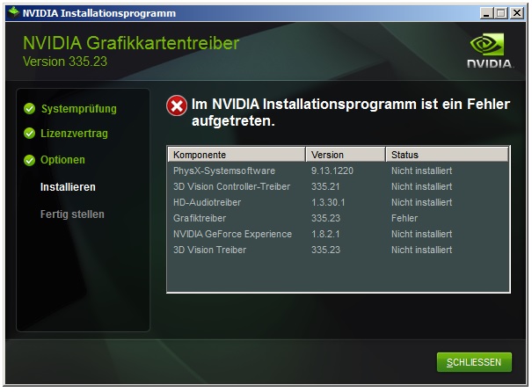Image resolution: width=532 pixels, height=392 pixels.
Task: Click the green checkmark beside Systemprüfung
Action: pyautogui.click(x=30, y=108)
